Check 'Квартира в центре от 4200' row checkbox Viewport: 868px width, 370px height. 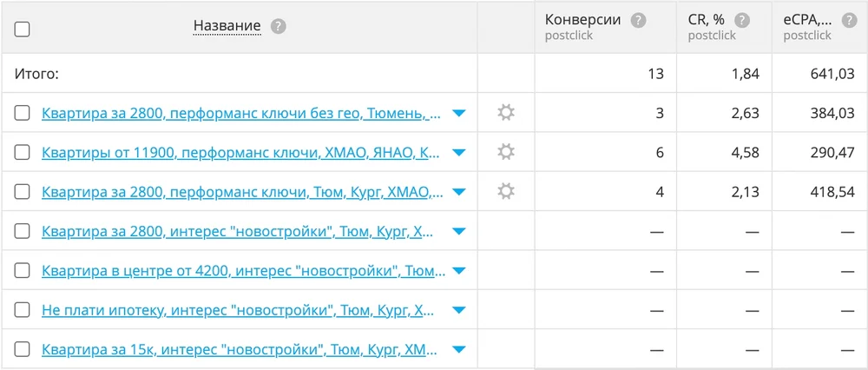tap(23, 270)
